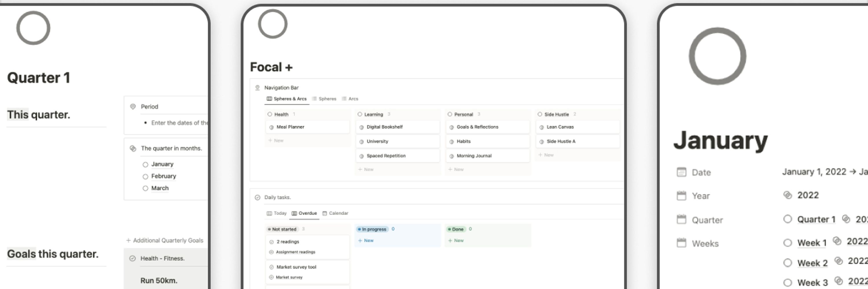Image resolution: width=868 pixels, height=289 pixels.
Task: Click the Learning column group header
Action: click(x=370, y=114)
